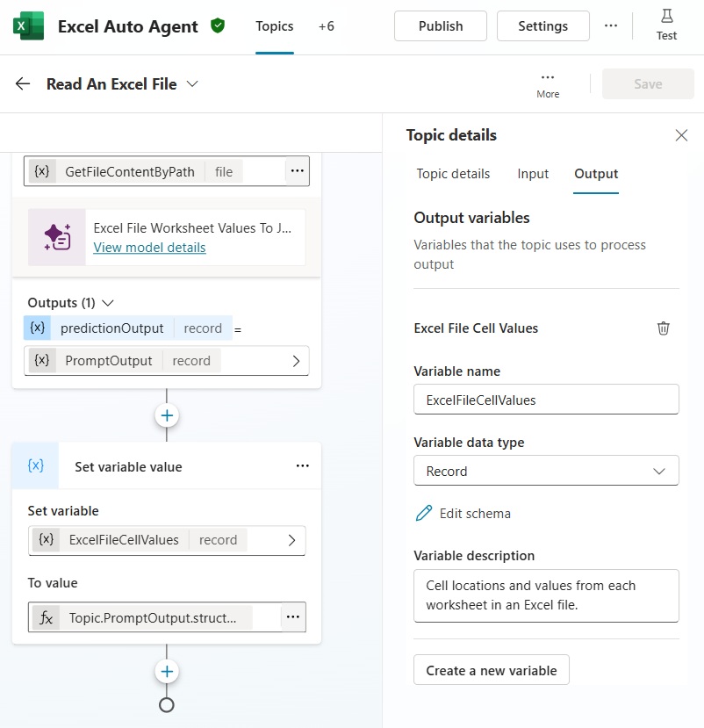
Task: Click the Publish button
Action: [x=441, y=26]
